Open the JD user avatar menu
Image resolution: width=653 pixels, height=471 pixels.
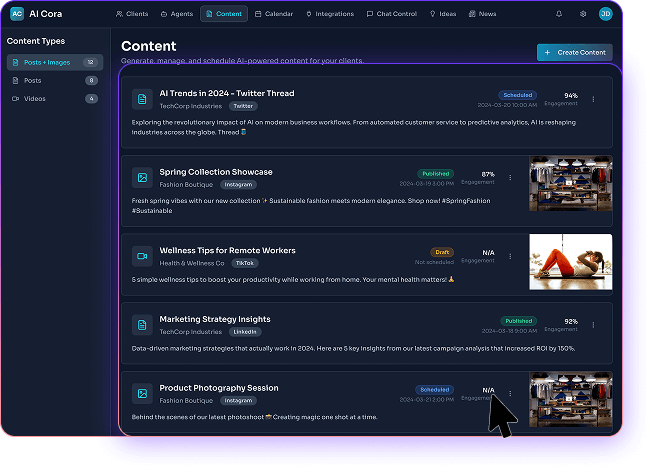pos(605,14)
